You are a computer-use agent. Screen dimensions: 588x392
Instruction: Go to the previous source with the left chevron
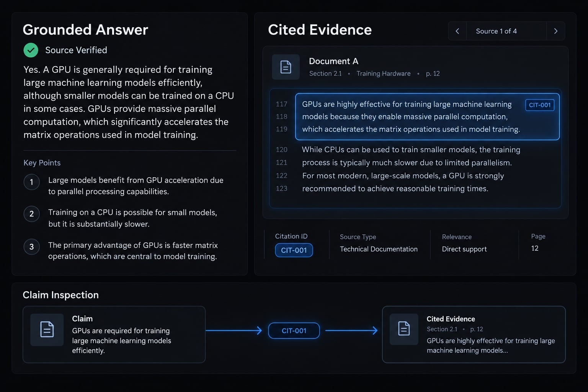[457, 31]
